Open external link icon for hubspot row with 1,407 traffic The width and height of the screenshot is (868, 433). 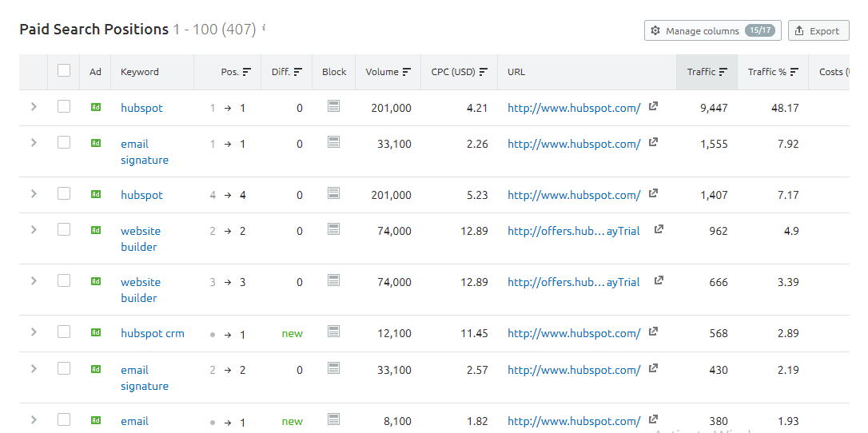pyautogui.click(x=653, y=193)
